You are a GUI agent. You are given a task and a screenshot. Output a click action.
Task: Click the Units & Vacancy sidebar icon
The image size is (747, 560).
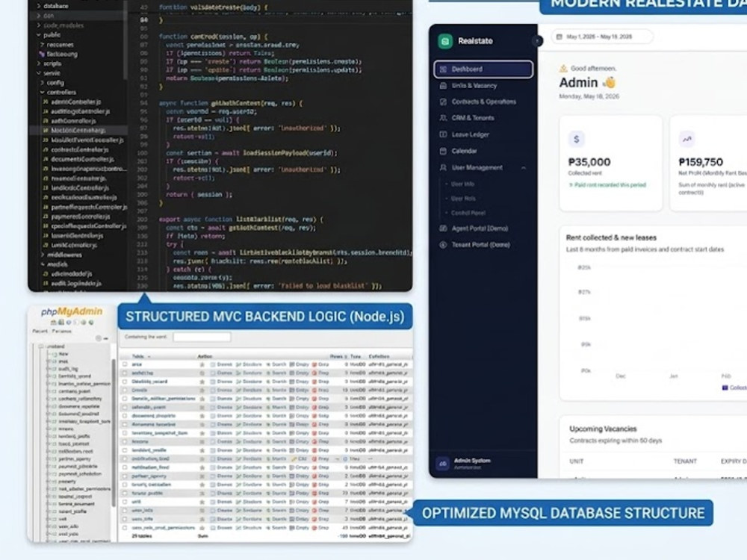pyautogui.click(x=443, y=86)
